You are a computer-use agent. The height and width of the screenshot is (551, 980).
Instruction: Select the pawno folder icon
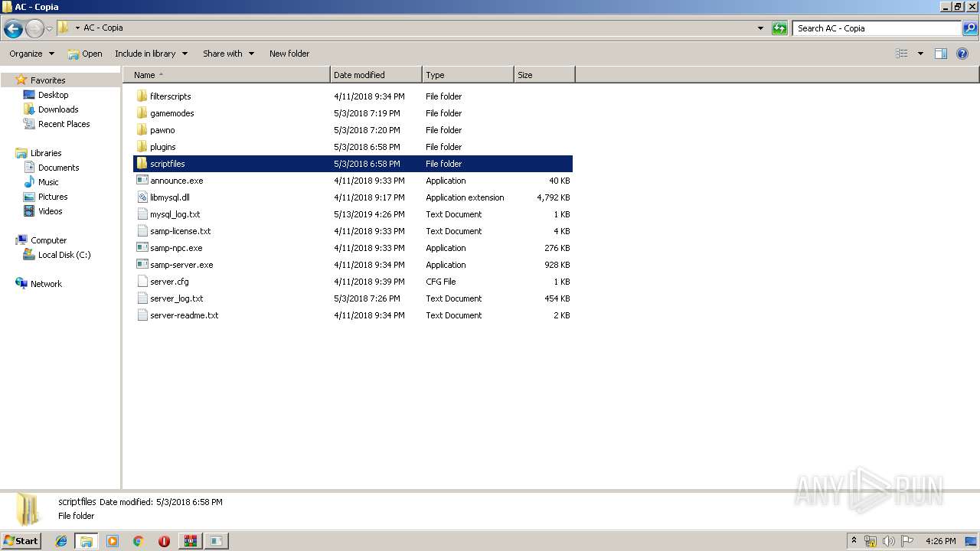click(142, 130)
